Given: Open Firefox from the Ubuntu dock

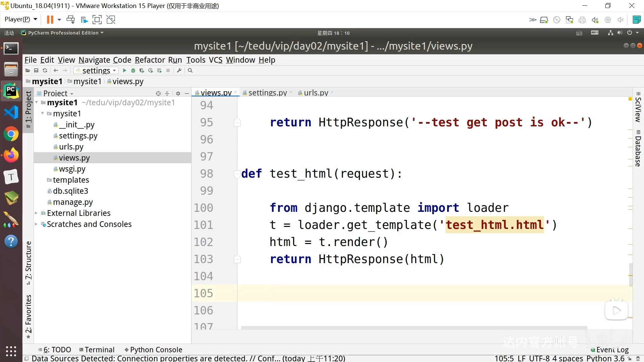Looking at the screenshot, I should 11,155.
